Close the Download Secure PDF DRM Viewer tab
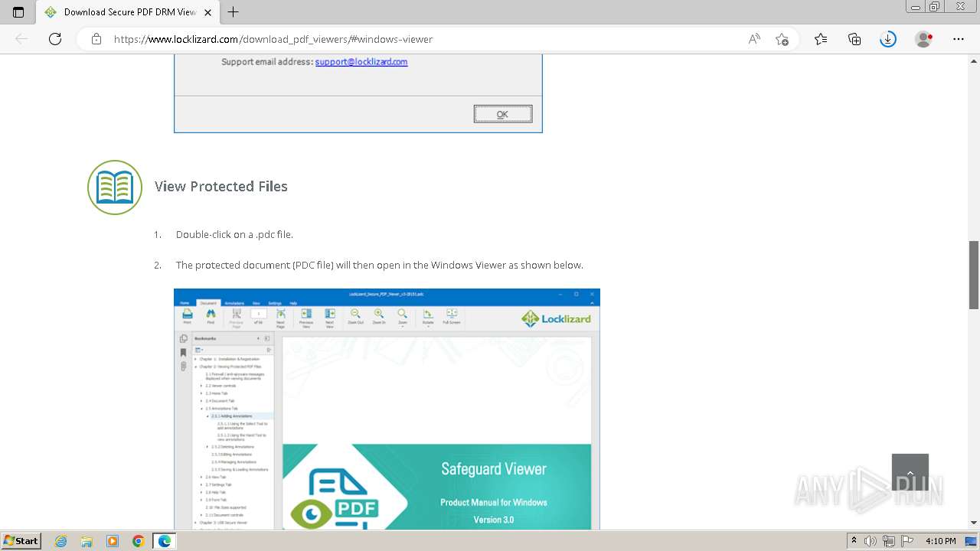The width and height of the screenshot is (980, 551). tap(208, 12)
